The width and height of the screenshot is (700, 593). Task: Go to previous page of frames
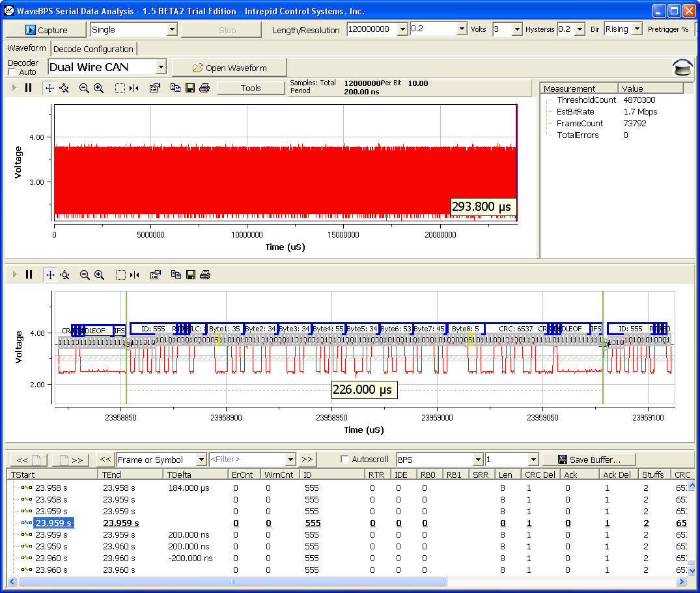[29, 460]
